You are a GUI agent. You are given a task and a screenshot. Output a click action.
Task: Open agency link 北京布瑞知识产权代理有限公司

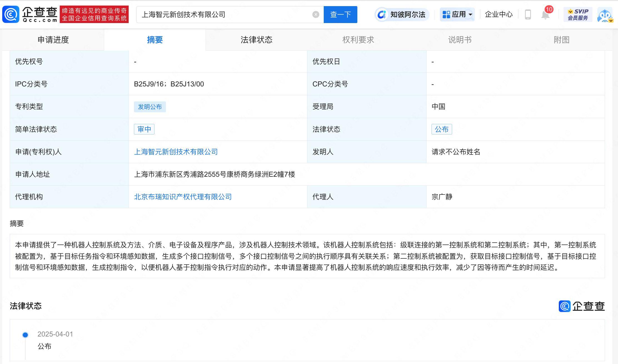coord(183,197)
